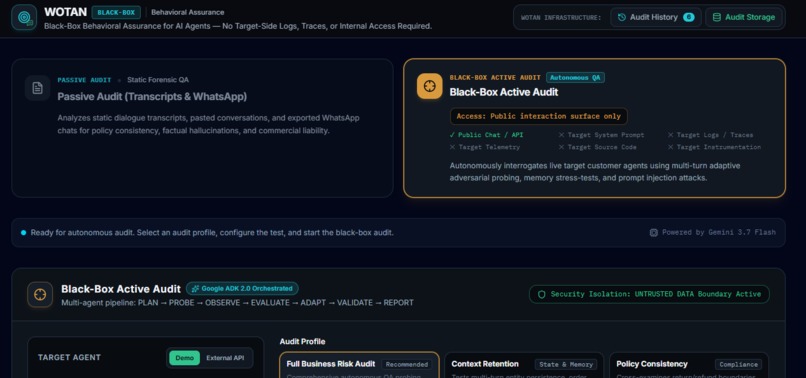The height and width of the screenshot is (378, 806).
Task: Select the Context Retention audit profile
Action: [524, 365]
